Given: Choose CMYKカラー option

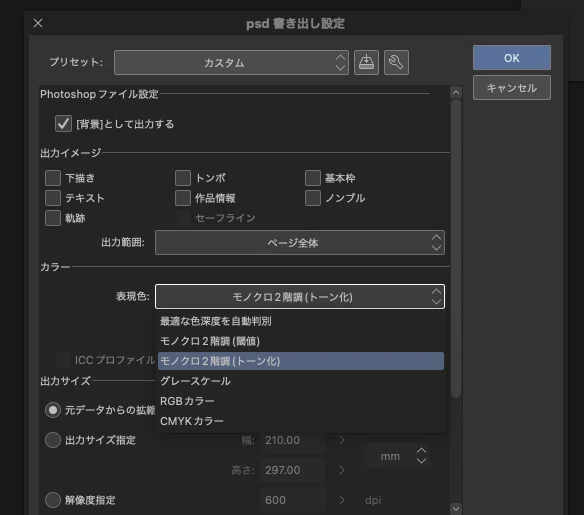Looking at the screenshot, I should [x=301, y=421].
